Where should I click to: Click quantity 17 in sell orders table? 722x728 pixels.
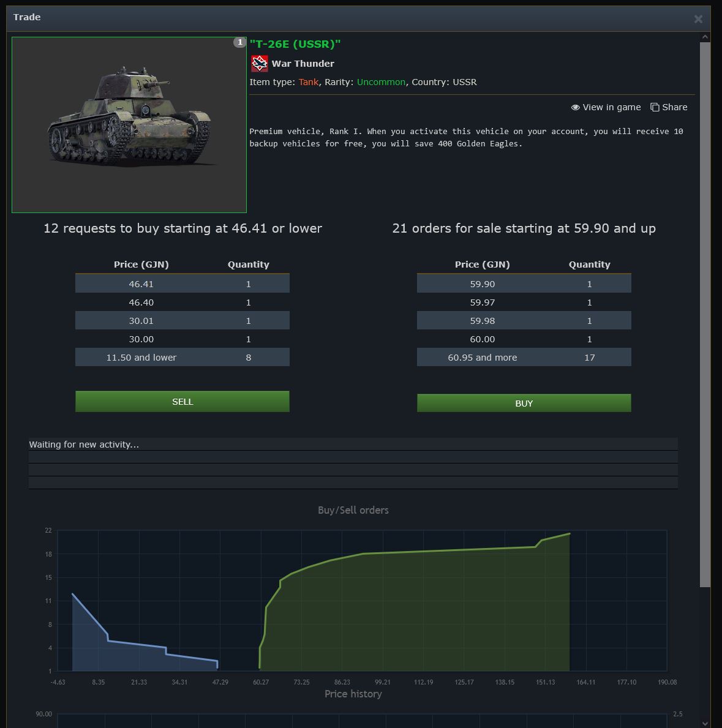[x=590, y=358]
